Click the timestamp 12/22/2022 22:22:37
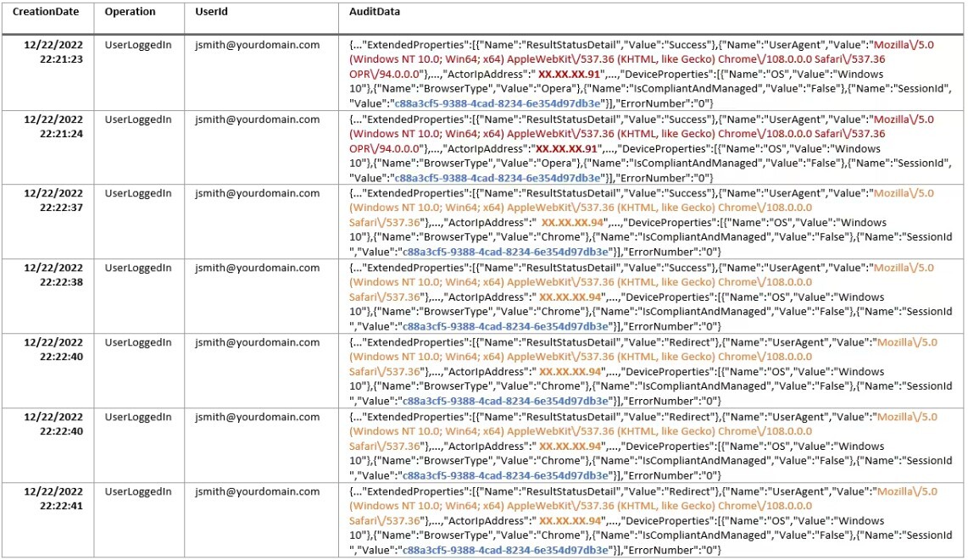968x560 pixels. [x=53, y=200]
